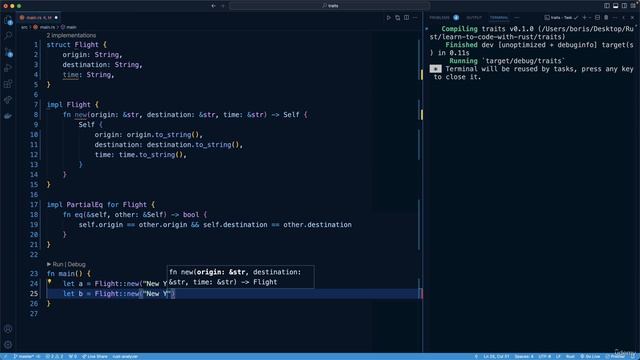Switch to the PROBLEMS panel tab

439,18
